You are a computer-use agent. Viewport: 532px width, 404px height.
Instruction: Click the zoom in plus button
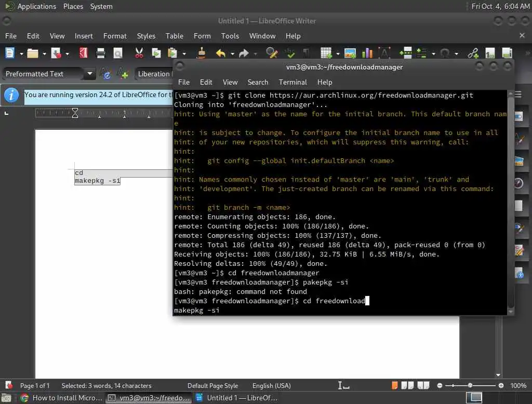501,385
